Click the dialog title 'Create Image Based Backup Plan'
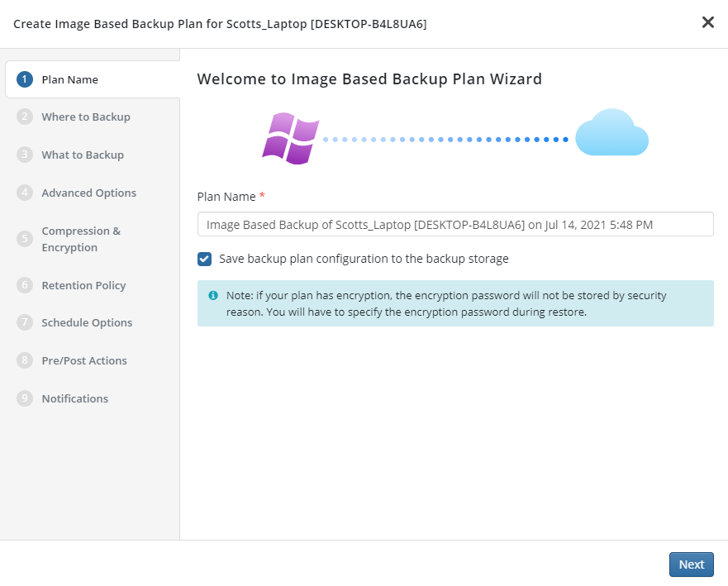Image resolution: width=728 pixels, height=586 pixels. tap(220, 24)
